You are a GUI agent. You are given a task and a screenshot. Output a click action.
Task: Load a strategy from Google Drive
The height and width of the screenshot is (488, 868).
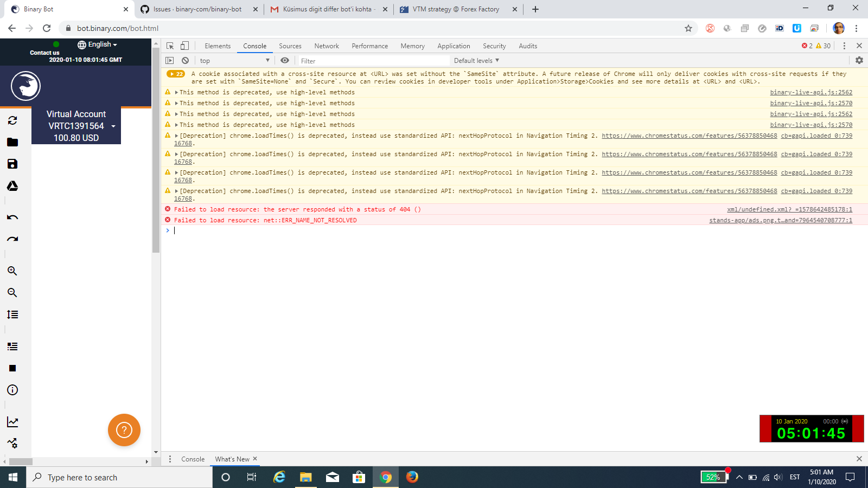12,185
